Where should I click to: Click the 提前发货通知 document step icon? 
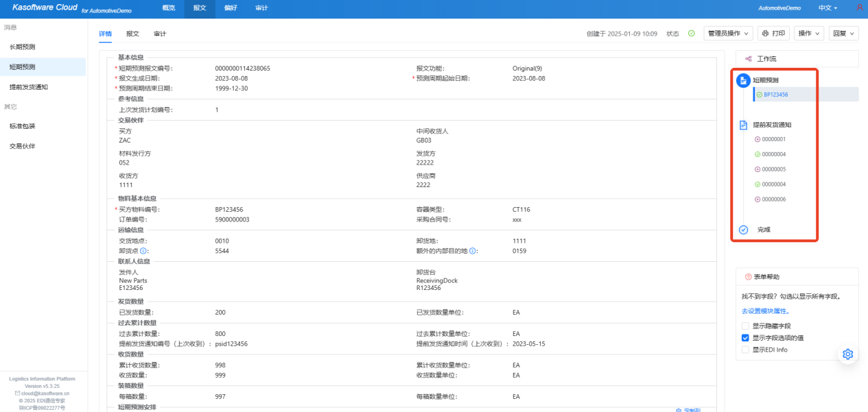(x=743, y=125)
